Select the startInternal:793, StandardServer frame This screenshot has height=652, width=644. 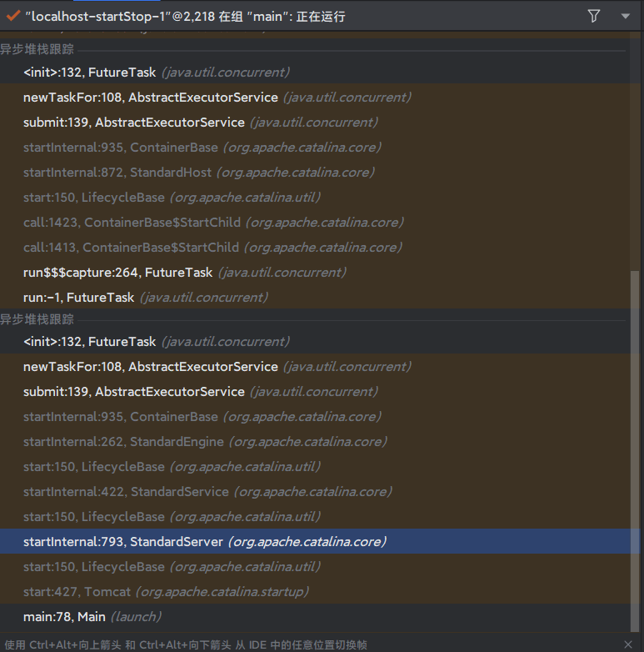(204, 542)
